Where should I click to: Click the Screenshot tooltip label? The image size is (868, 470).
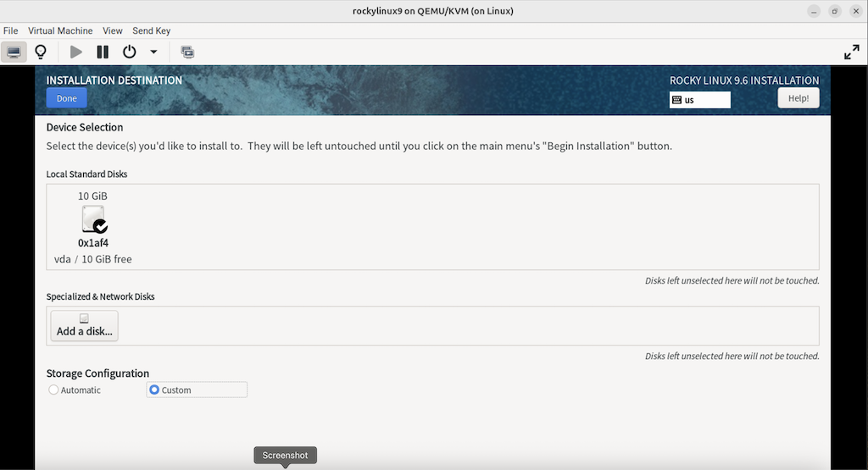[285, 455]
